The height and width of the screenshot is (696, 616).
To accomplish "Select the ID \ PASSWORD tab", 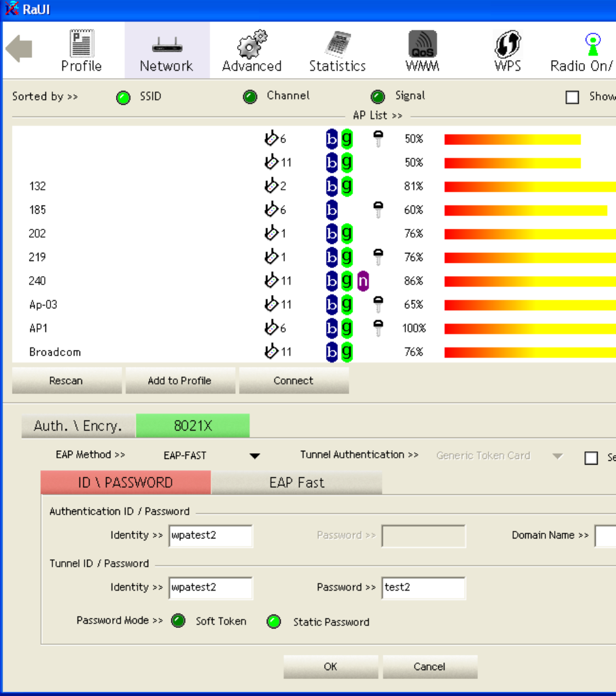I will pyautogui.click(x=125, y=482).
